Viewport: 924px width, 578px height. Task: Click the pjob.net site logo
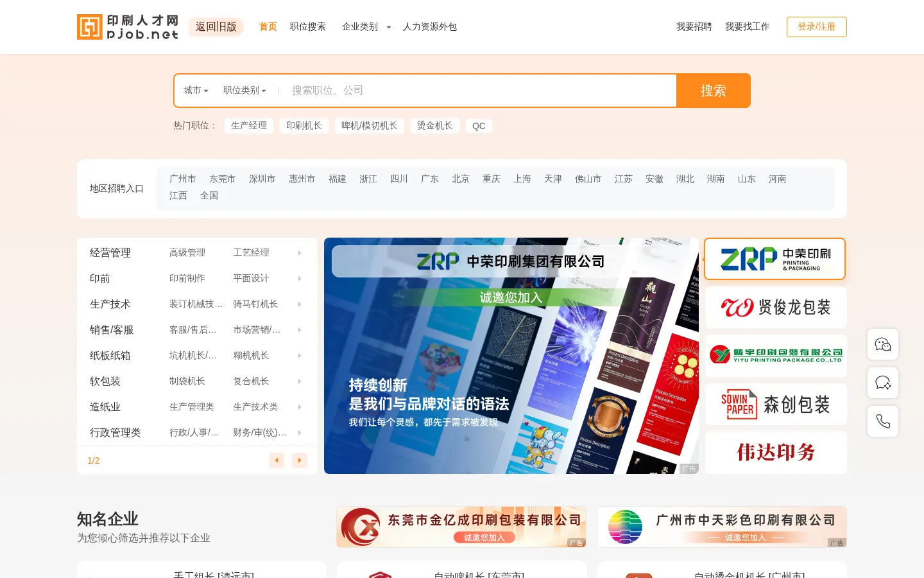click(128, 27)
